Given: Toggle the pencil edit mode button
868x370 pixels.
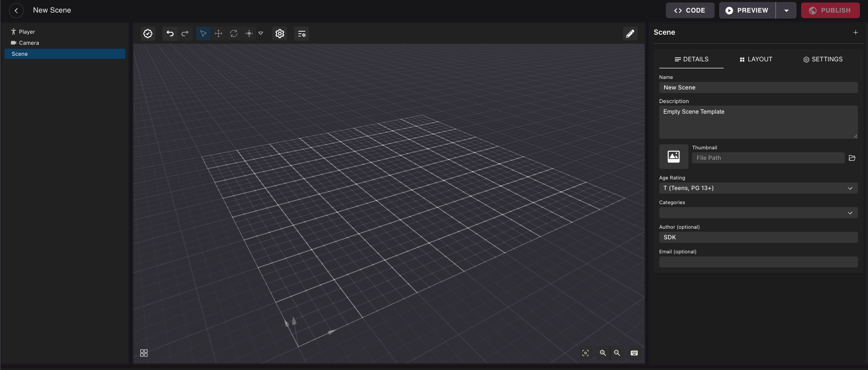Looking at the screenshot, I should (630, 34).
